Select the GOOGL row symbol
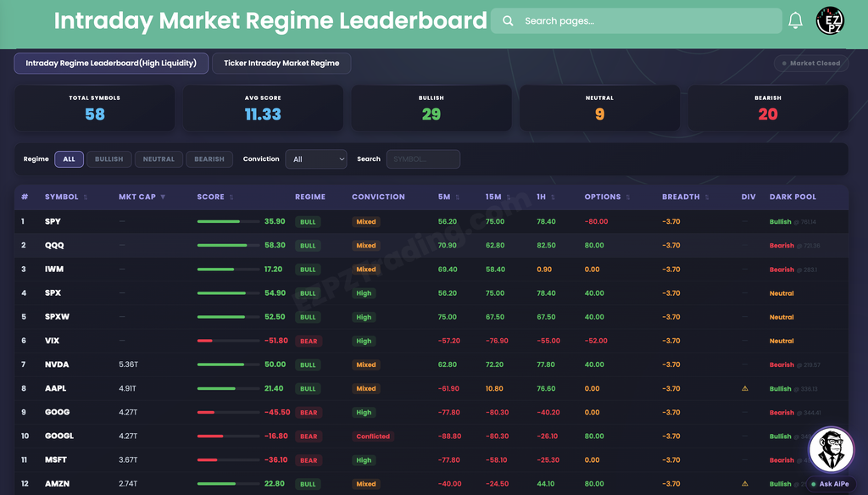This screenshot has width=868, height=495. (x=59, y=436)
